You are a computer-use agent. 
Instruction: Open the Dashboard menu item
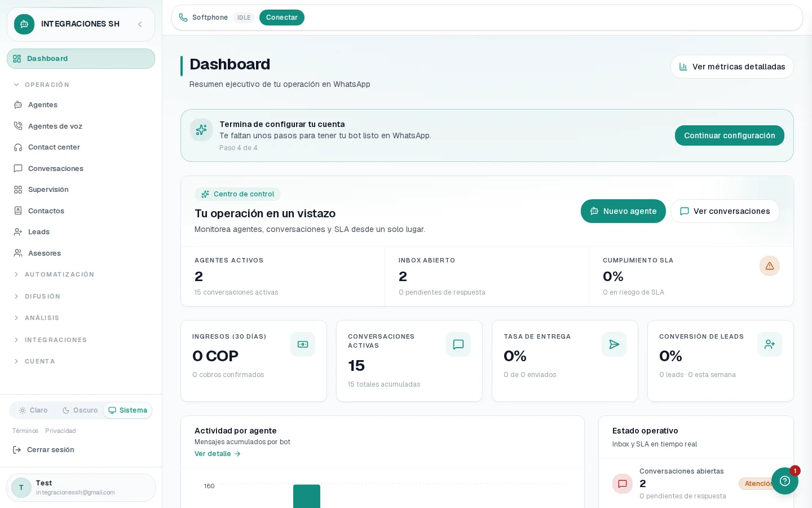pos(81,59)
